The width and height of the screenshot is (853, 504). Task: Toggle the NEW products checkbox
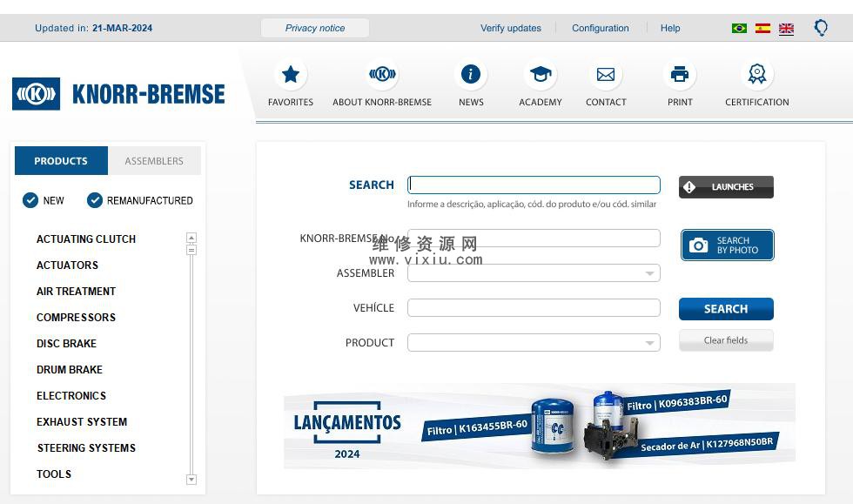pos(30,200)
